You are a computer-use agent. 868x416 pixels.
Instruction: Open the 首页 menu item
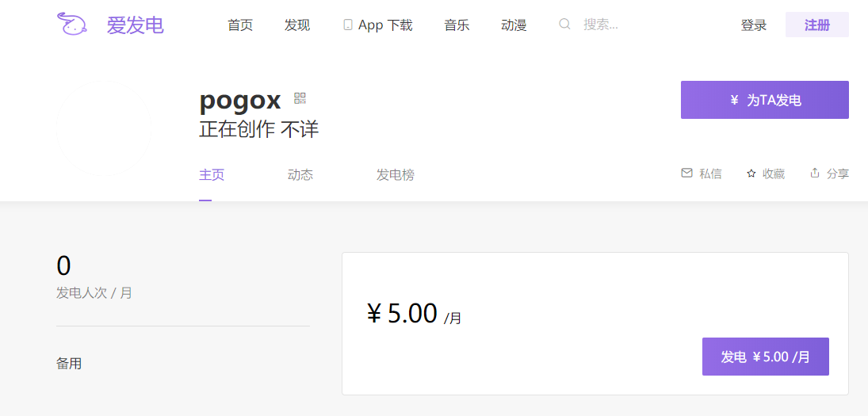(x=240, y=25)
